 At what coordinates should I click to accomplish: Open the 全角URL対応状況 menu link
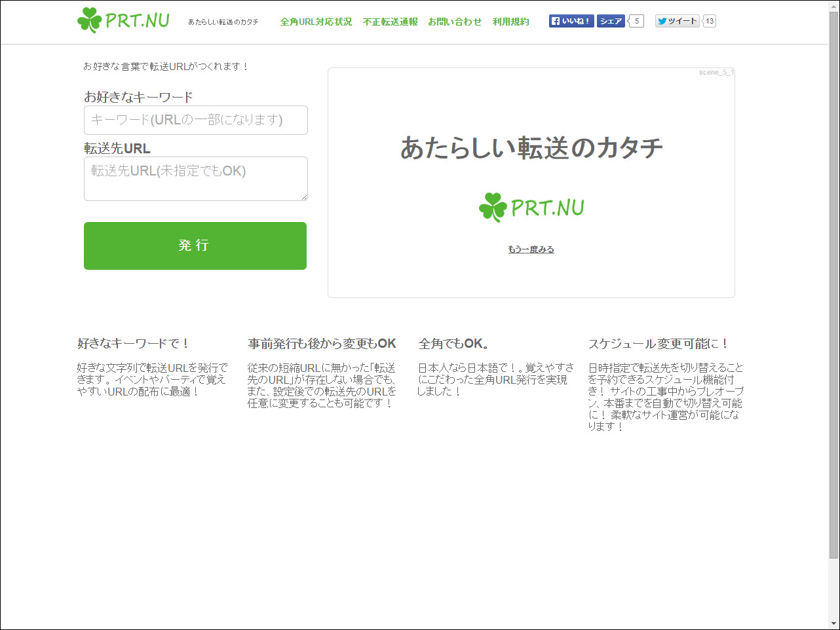tap(316, 21)
